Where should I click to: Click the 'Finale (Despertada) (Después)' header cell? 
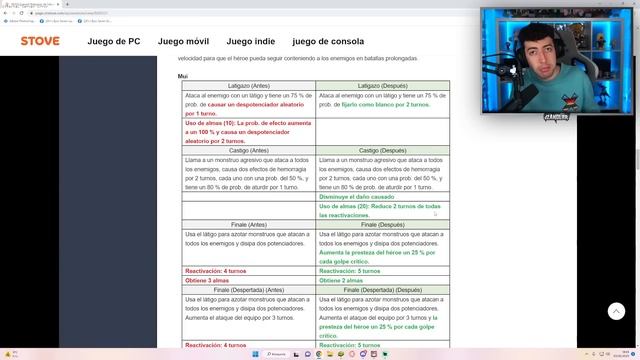382,290
